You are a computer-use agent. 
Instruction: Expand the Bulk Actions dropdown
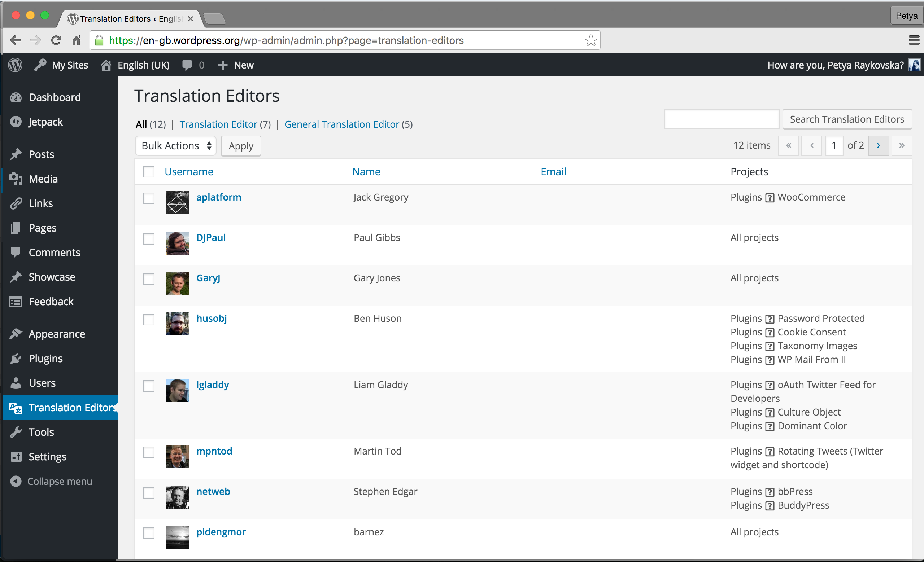click(x=175, y=145)
